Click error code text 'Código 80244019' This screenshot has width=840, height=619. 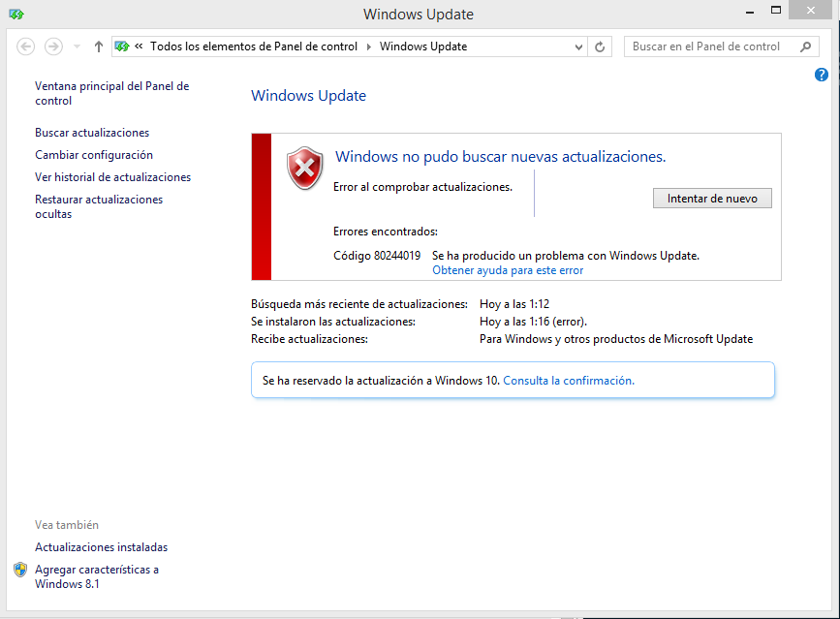377,256
